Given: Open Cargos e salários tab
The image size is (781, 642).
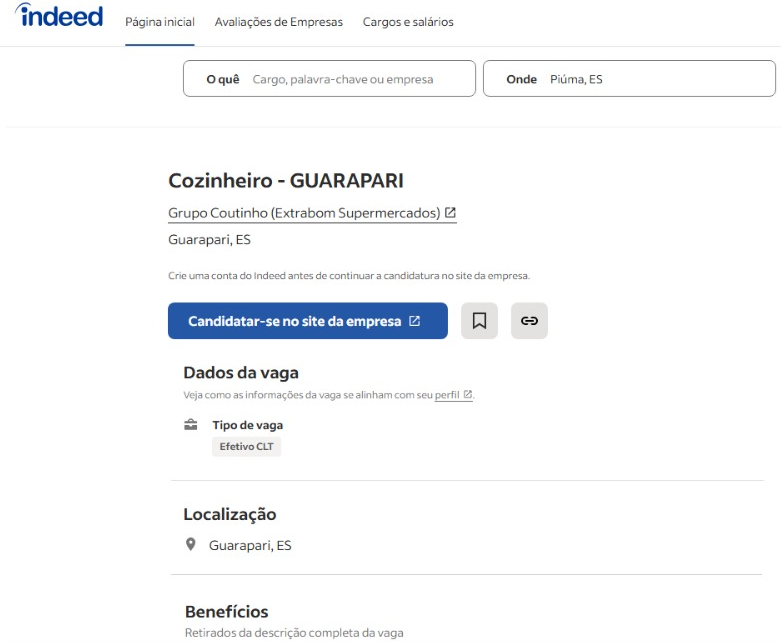Looking at the screenshot, I should [408, 22].
